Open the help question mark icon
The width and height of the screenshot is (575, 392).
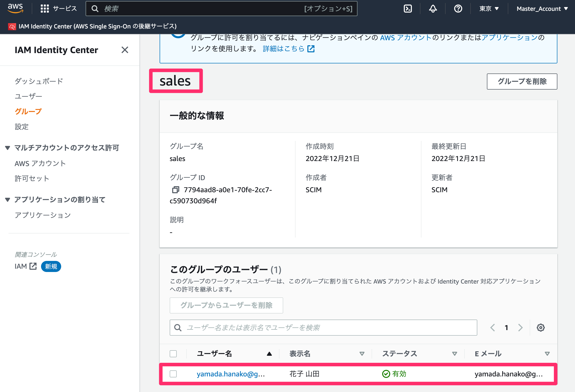458,9
